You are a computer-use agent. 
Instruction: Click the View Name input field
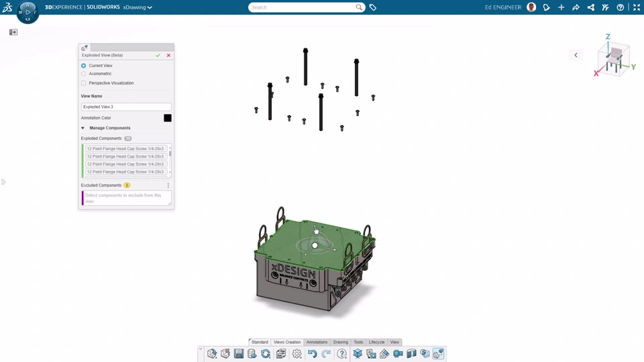pos(126,107)
